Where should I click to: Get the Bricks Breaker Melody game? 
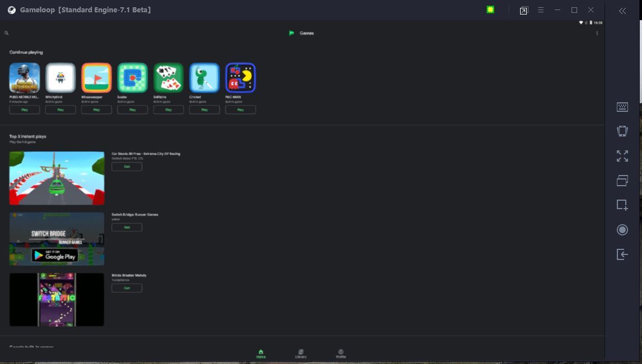127,288
